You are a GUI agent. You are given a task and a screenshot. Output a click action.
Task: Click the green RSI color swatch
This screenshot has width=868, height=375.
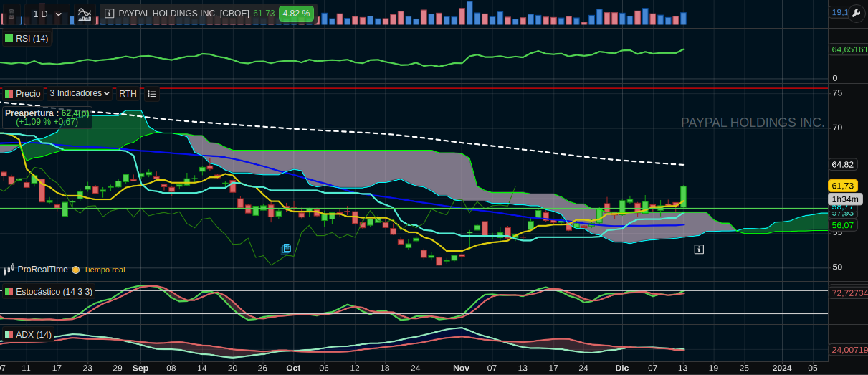pos(9,38)
